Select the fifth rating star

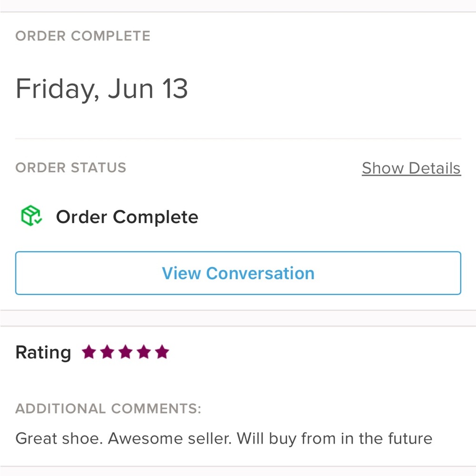[x=162, y=352]
